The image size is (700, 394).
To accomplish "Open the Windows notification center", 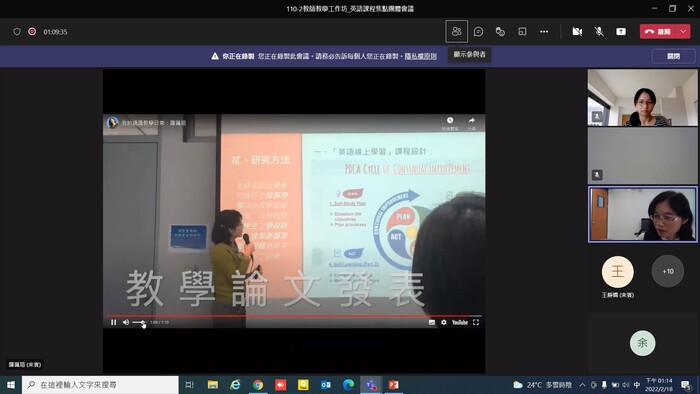I will pyautogui.click(x=687, y=385).
